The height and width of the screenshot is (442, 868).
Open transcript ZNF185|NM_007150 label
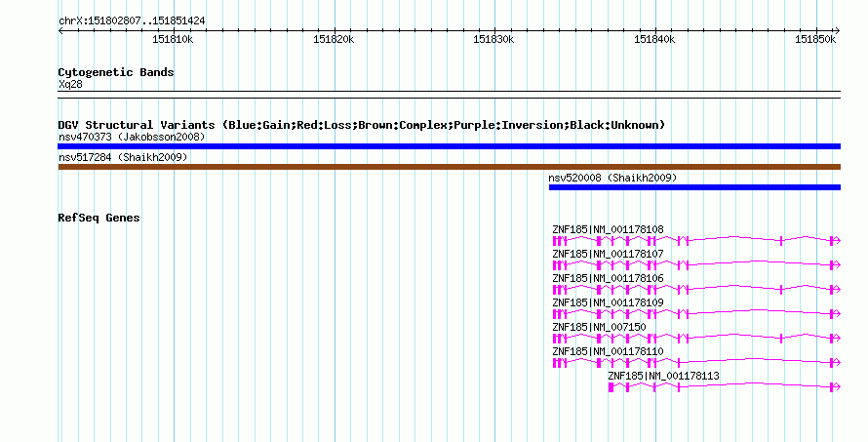(599, 327)
